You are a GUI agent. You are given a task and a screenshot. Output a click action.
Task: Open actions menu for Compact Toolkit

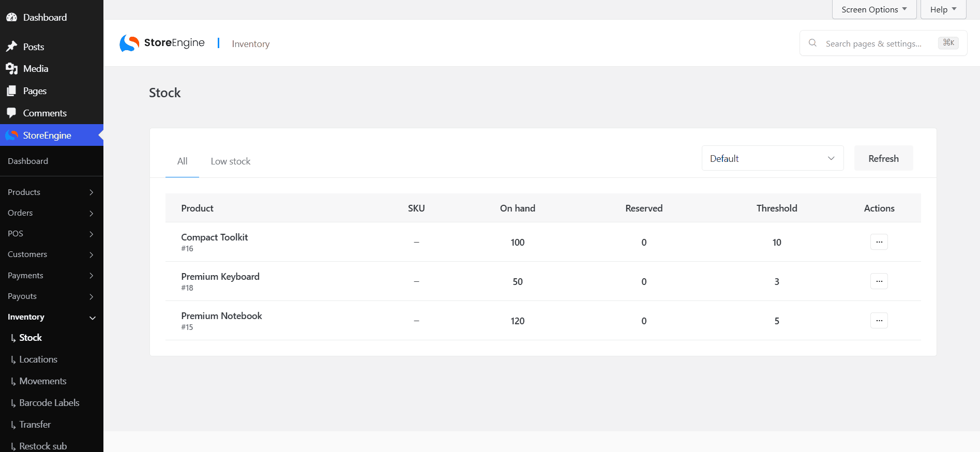pos(879,242)
